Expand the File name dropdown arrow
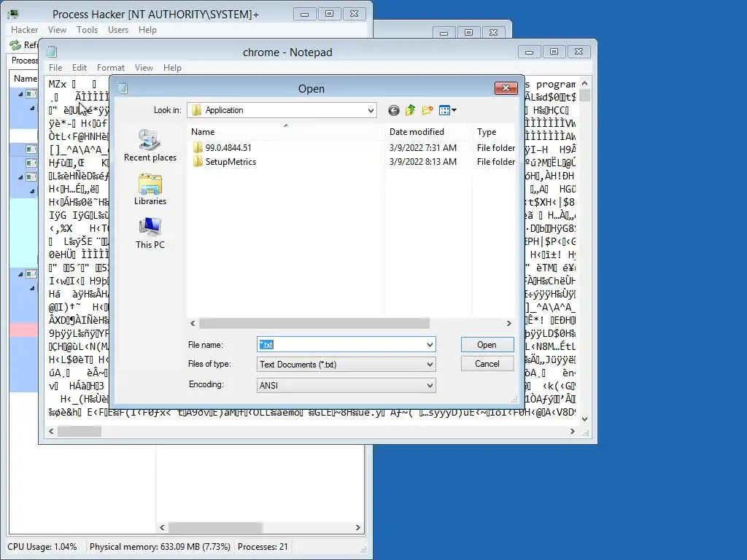The height and width of the screenshot is (560, 747). [x=430, y=345]
